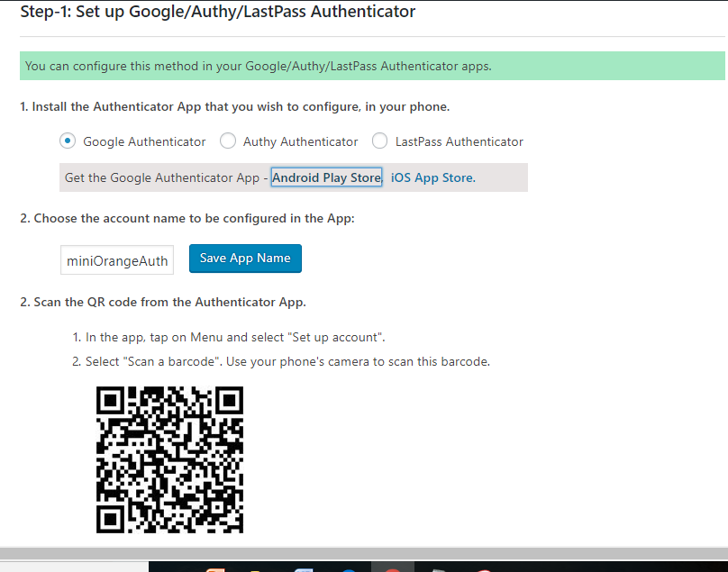Choose the Authy Authenticator option

(227, 141)
